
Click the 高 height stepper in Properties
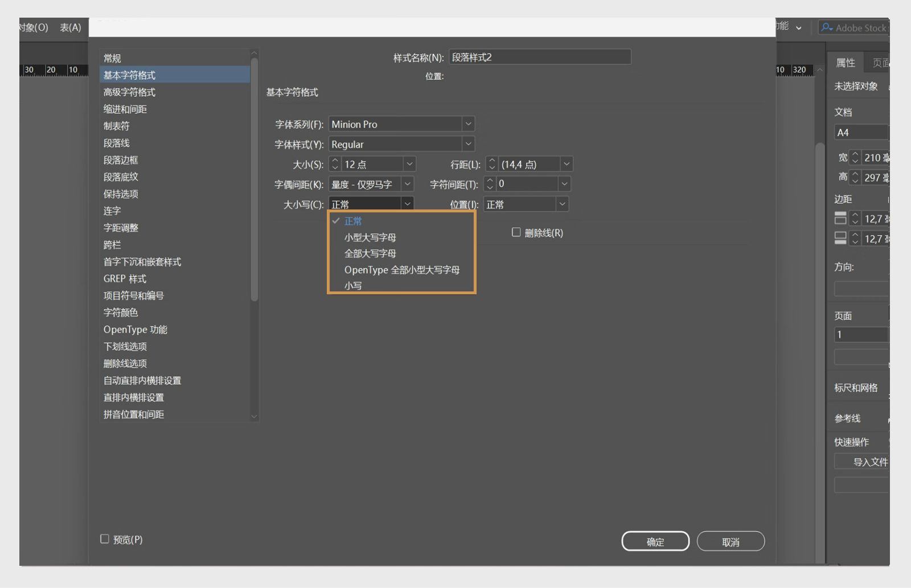point(855,177)
